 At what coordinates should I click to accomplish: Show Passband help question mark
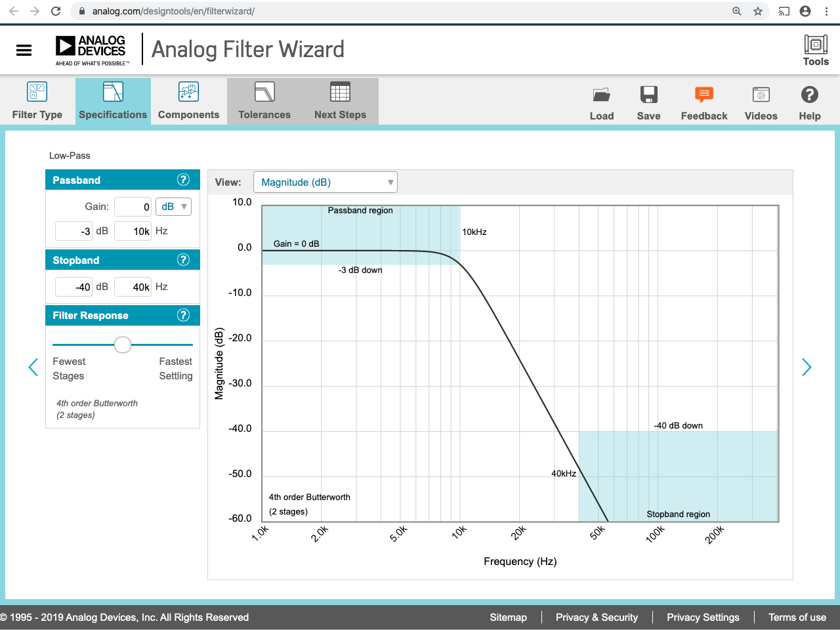[x=184, y=180]
